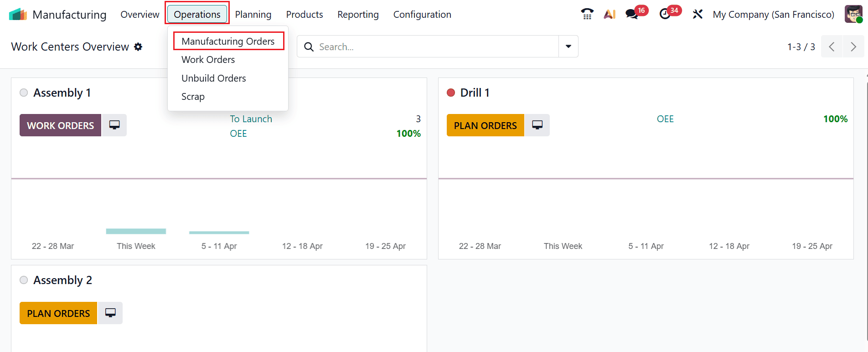
Task: Go to the previous page arrow
Action: [x=832, y=47]
